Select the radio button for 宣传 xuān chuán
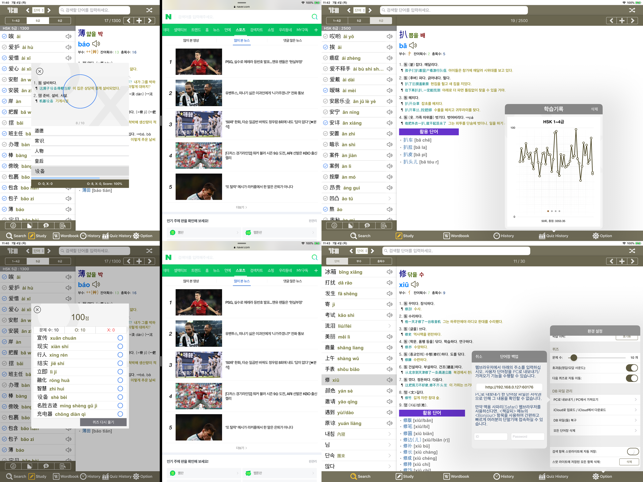The width and height of the screenshot is (643, 482). click(120, 338)
